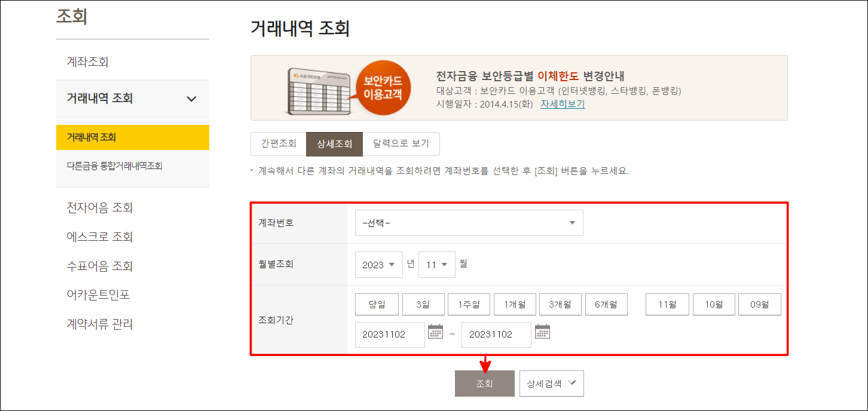Open the 계좌번호 account selection dropdown

click(469, 222)
